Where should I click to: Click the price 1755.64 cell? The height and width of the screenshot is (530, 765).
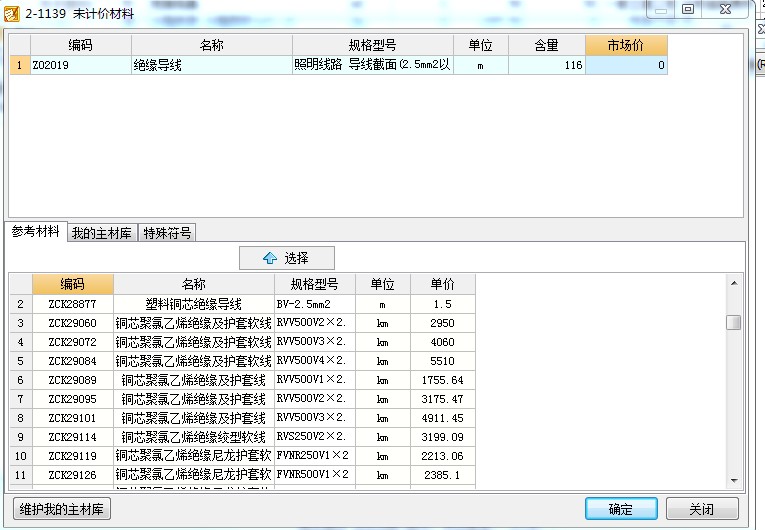[443, 380]
